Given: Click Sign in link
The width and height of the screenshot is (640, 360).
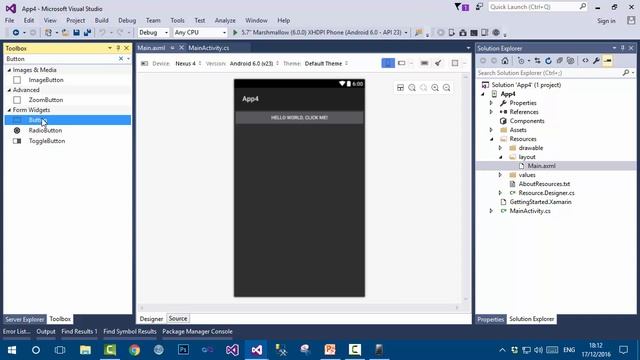Looking at the screenshot, I should (606, 21).
